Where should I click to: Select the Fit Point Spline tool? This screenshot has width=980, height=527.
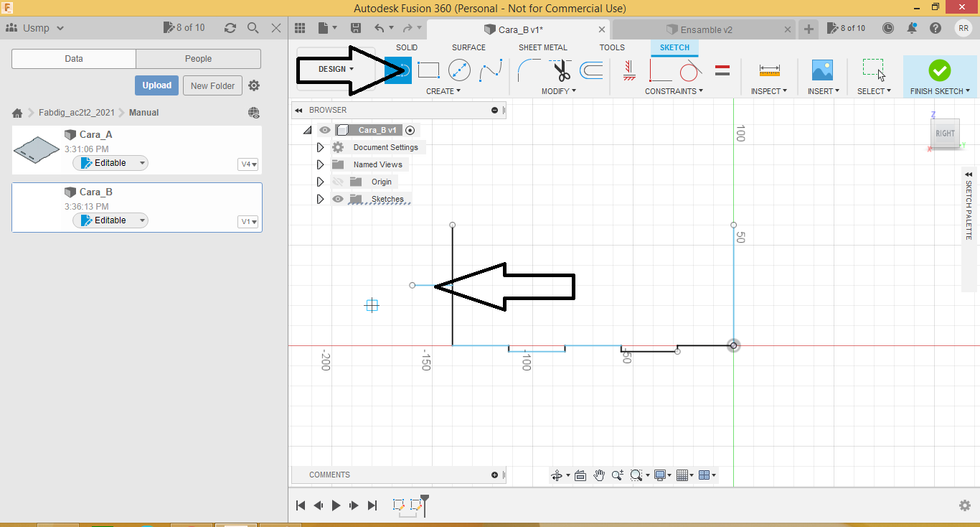tap(491, 70)
